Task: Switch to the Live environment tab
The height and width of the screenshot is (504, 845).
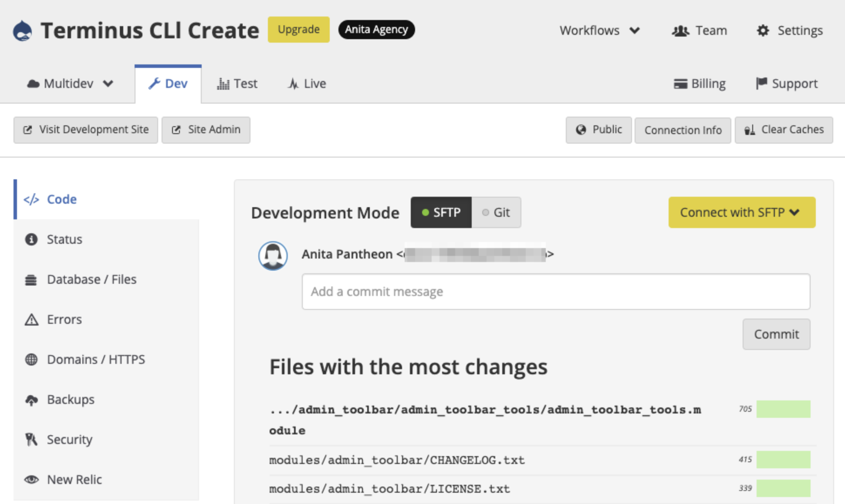Action: pyautogui.click(x=307, y=84)
